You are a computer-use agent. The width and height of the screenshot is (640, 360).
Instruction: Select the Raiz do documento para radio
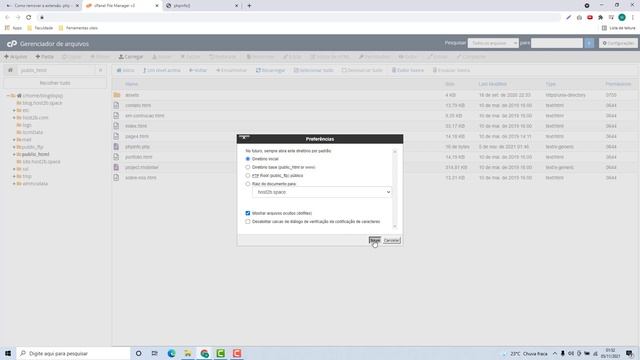[x=248, y=184]
